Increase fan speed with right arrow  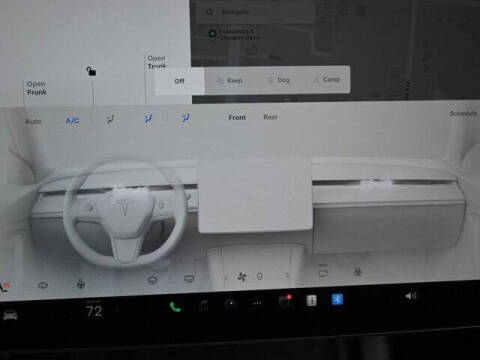pos(286,275)
